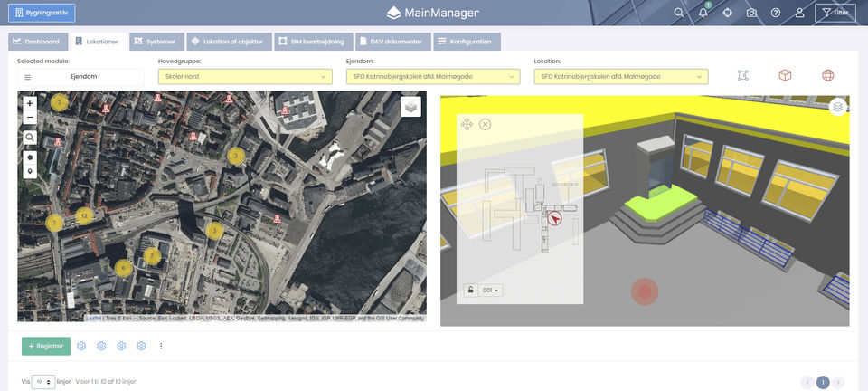The image size is (868, 391).
Task: Toggle the minimap lock icon
Action: click(470, 290)
